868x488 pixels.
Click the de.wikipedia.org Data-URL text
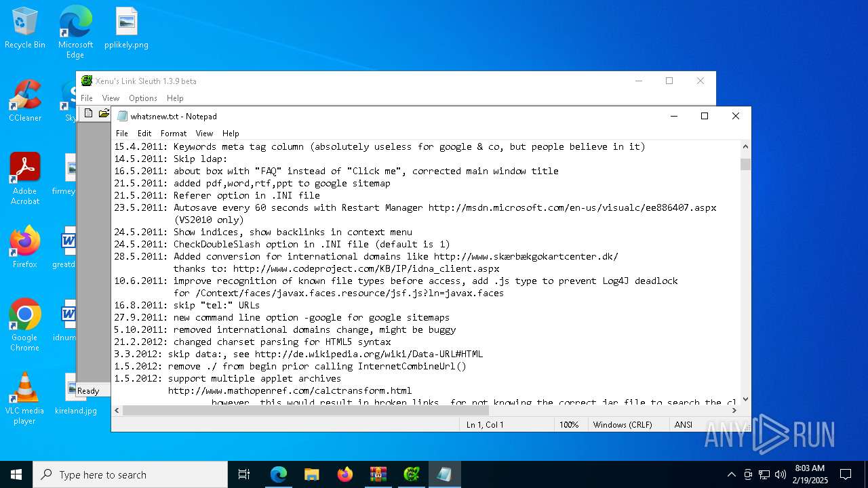point(369,354)
